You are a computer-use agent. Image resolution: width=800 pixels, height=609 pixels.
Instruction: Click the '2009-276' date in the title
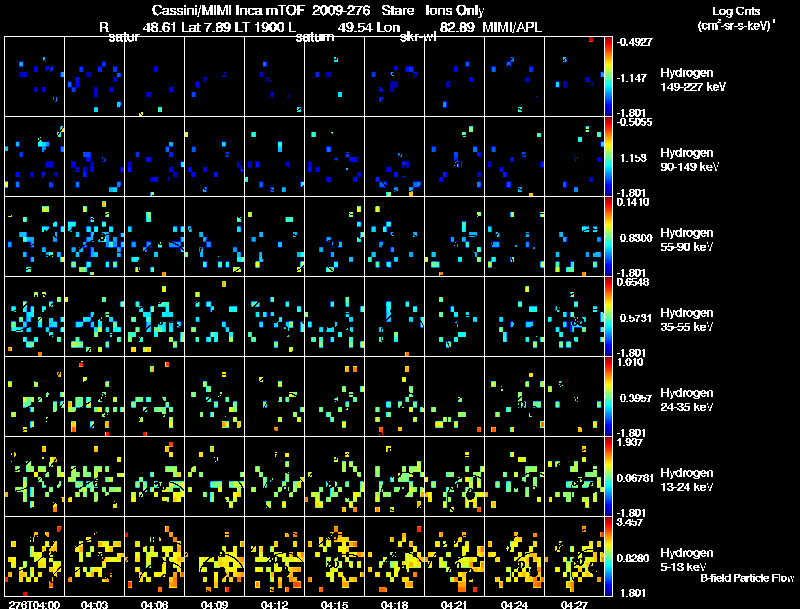(341, 10)
